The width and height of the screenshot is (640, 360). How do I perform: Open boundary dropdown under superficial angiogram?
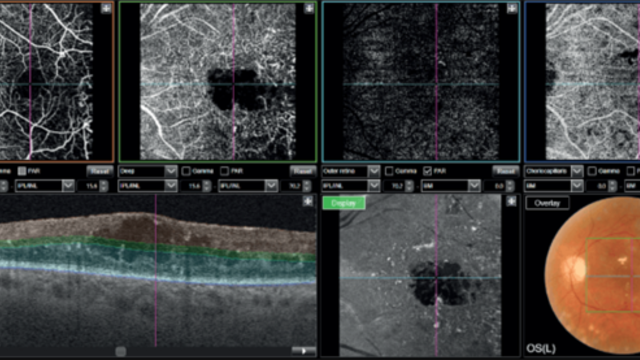pos(44,186)
